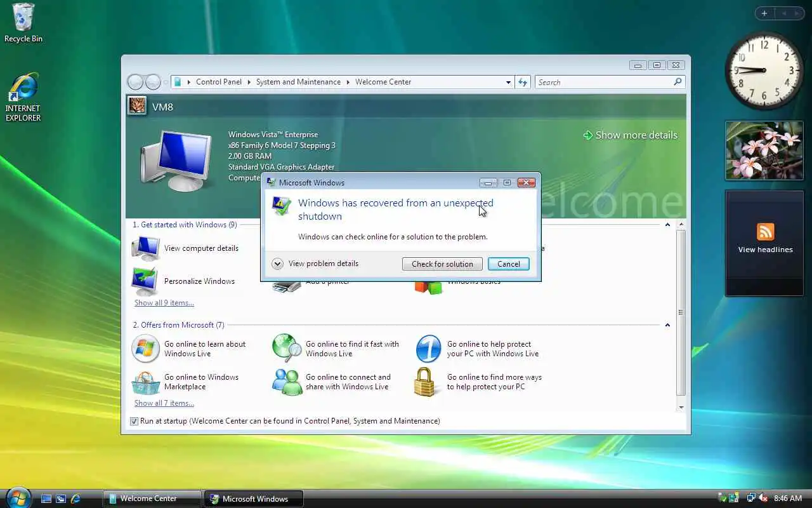Toggle the Run at startup checkbox
Viewport: 812px width, 508px height.
(x=134, y=421)
